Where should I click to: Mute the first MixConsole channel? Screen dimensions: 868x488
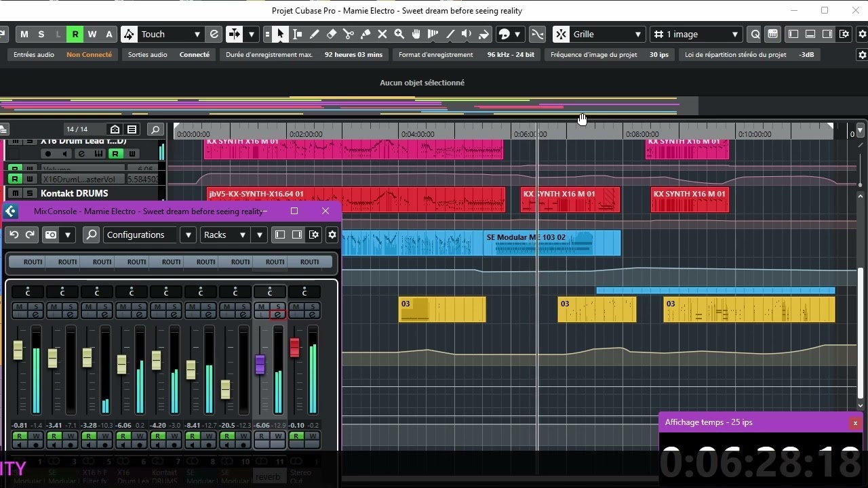pos(20,307)
